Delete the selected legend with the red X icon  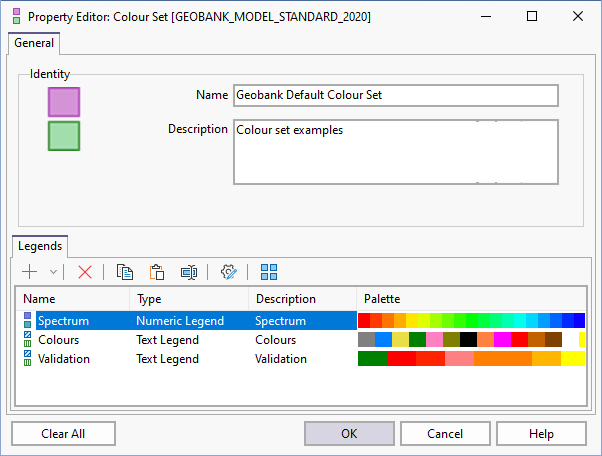click(x=85, y=272)
